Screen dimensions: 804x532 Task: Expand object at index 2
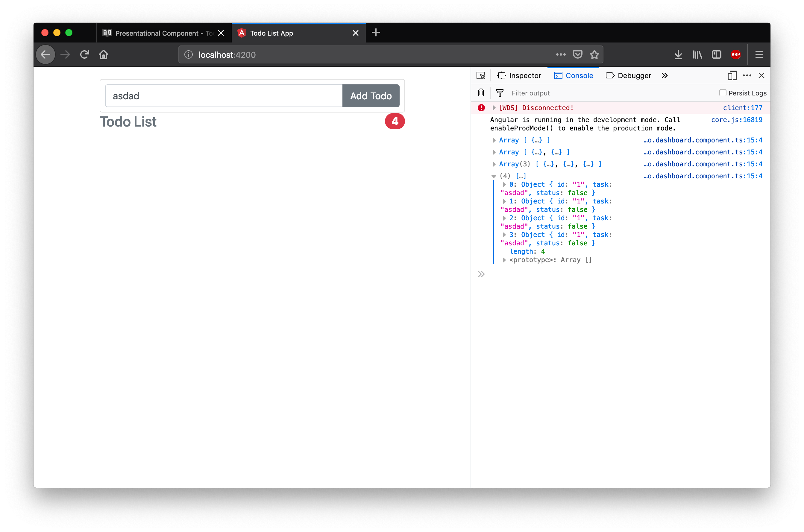[x=504, y=218]
